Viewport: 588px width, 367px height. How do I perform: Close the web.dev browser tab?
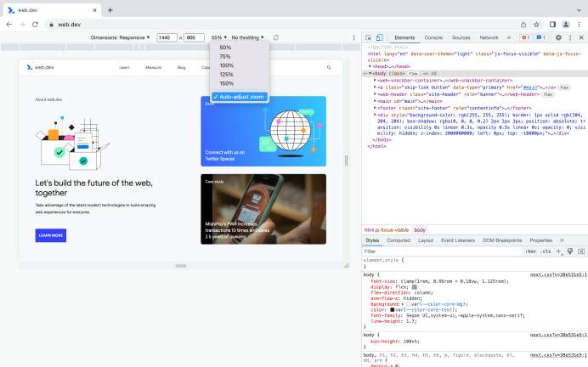(94, 10)
